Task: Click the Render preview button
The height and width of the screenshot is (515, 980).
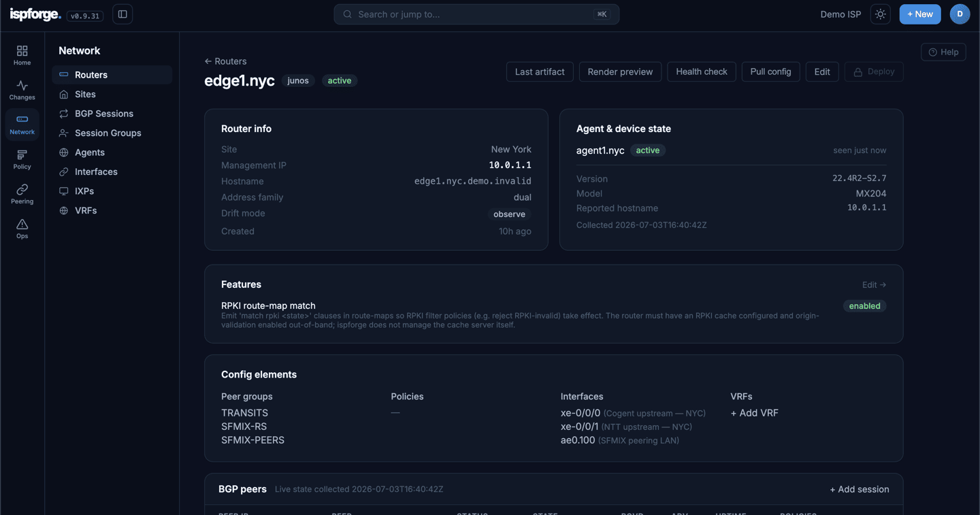Action: [x=620, y=71]
